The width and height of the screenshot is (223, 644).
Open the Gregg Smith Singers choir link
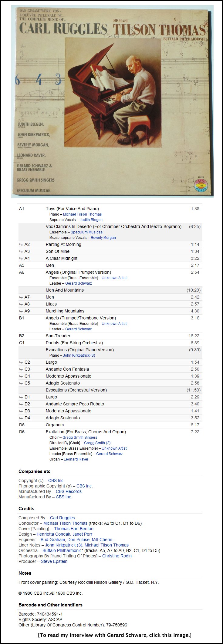click(80, 438)
